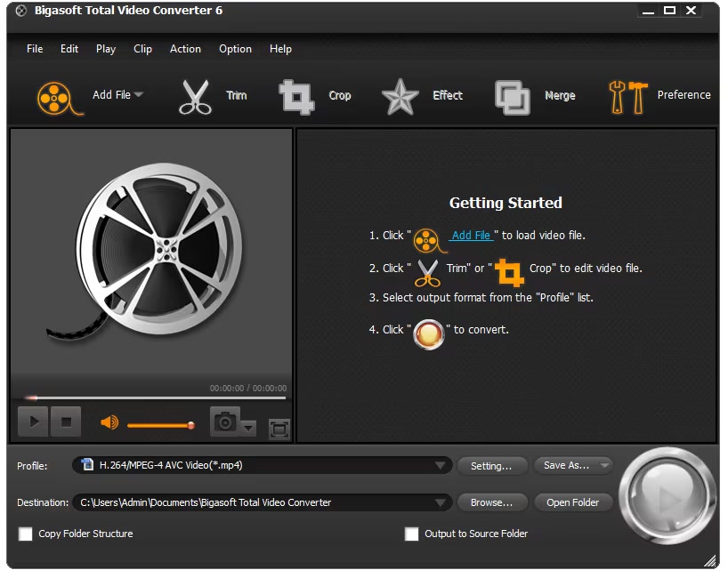Select the Trim scissors tool

(x=196, y=96)
